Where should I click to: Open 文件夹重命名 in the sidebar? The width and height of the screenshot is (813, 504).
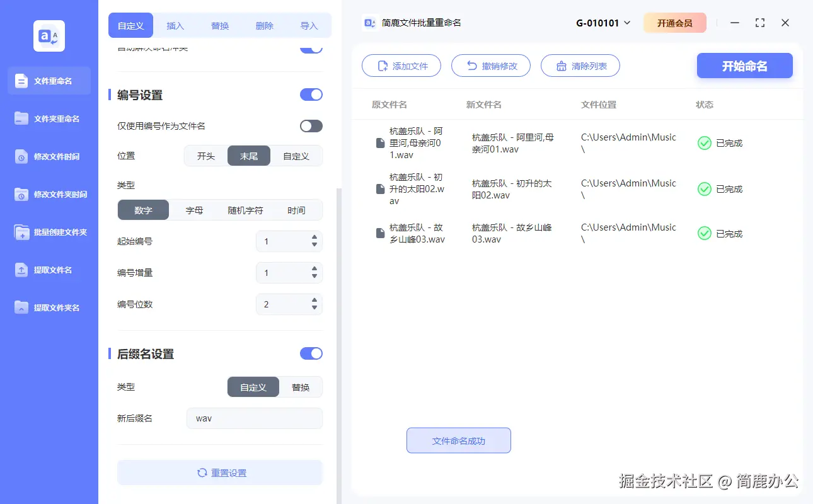pyautogui.click(x=49, y=118)
